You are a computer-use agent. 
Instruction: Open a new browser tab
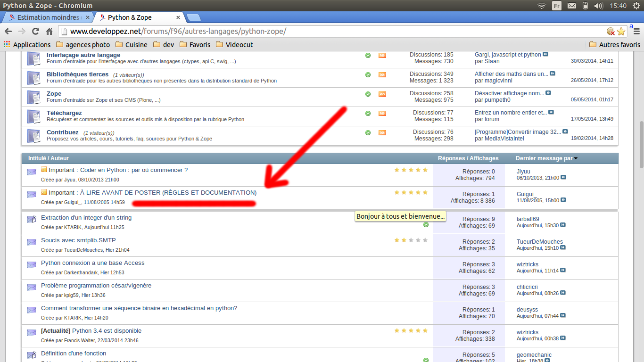click(193, 17)
